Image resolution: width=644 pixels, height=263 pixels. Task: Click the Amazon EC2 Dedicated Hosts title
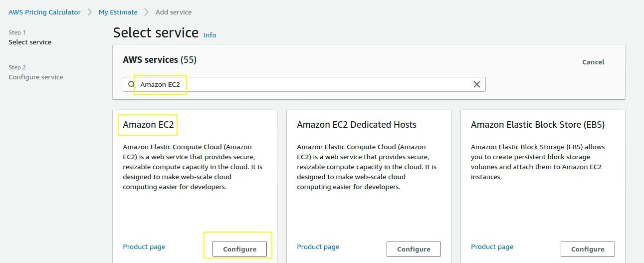[x=356, y=125]
